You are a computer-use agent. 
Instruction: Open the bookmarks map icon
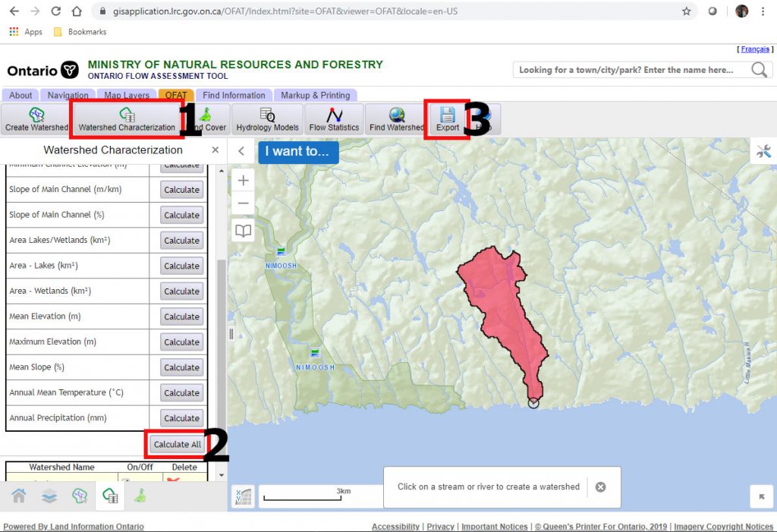pyautogui.click(x=243, y=230)
